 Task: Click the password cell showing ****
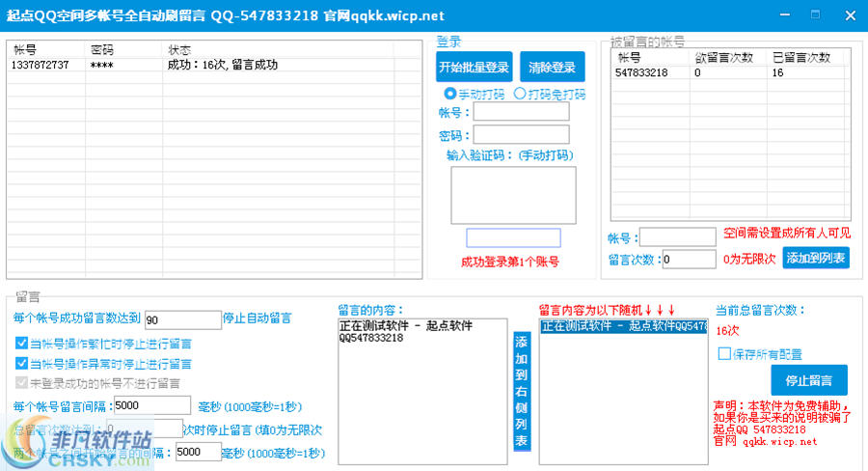(x=102, y=66)
